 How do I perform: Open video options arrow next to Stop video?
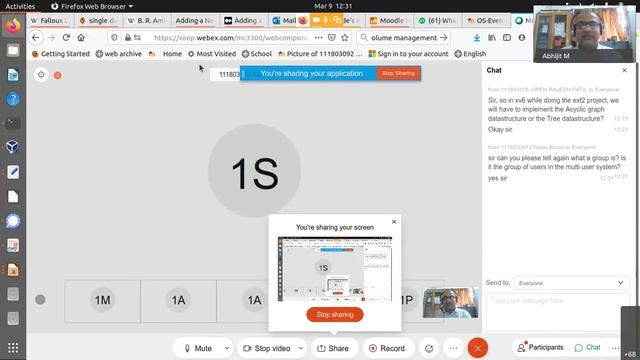click(x=301, y=348)
